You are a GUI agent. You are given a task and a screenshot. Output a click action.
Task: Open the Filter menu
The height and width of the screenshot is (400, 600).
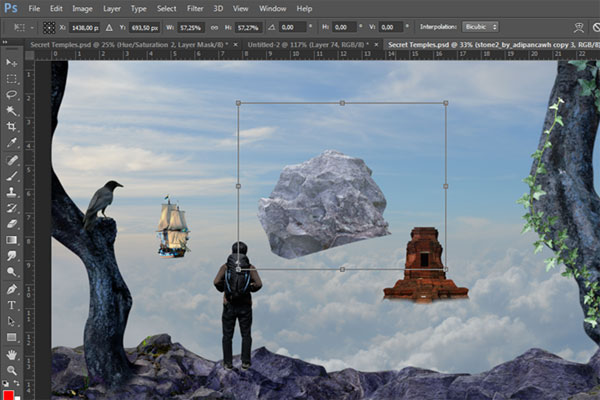195,8
